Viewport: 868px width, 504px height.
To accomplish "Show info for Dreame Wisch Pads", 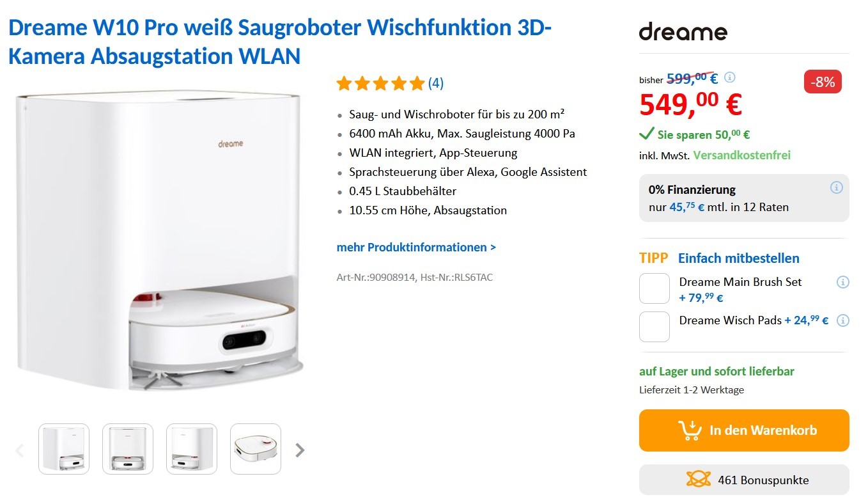I will coord(842,320).
